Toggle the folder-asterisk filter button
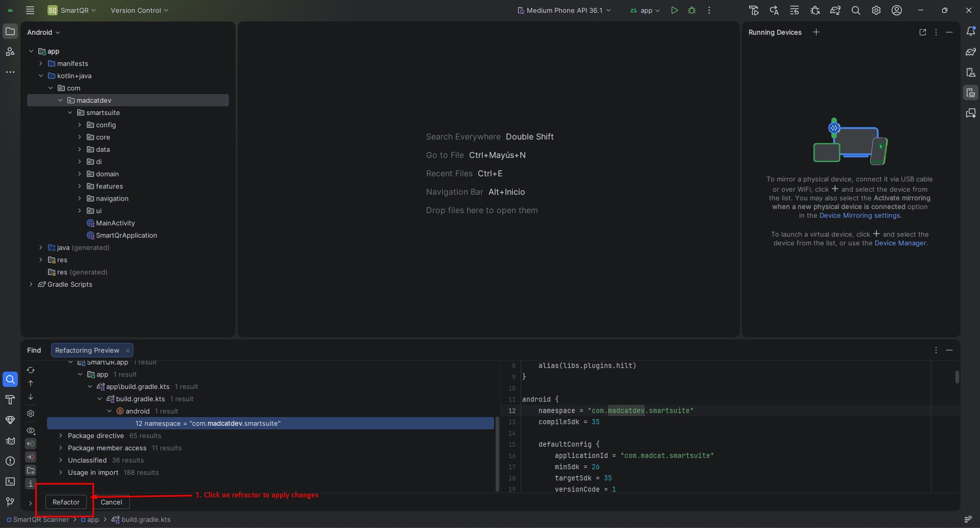 pyautogui.click(x=31, y=470)
